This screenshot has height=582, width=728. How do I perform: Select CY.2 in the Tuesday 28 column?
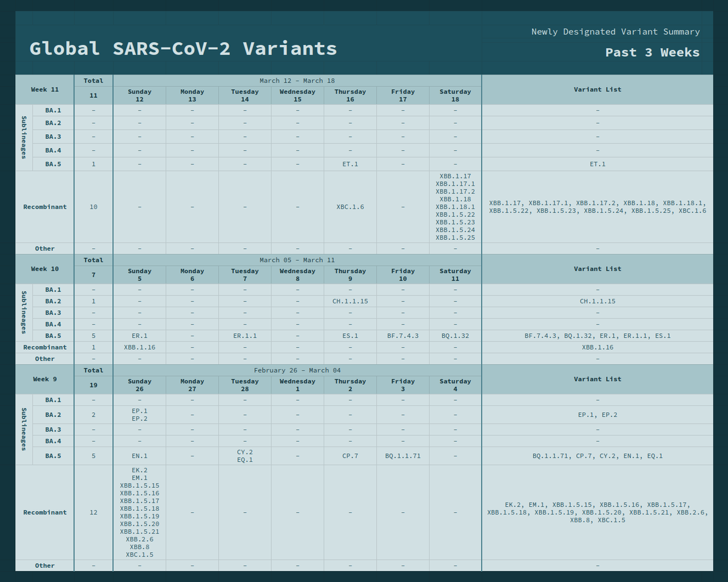(x=245, y=452)
